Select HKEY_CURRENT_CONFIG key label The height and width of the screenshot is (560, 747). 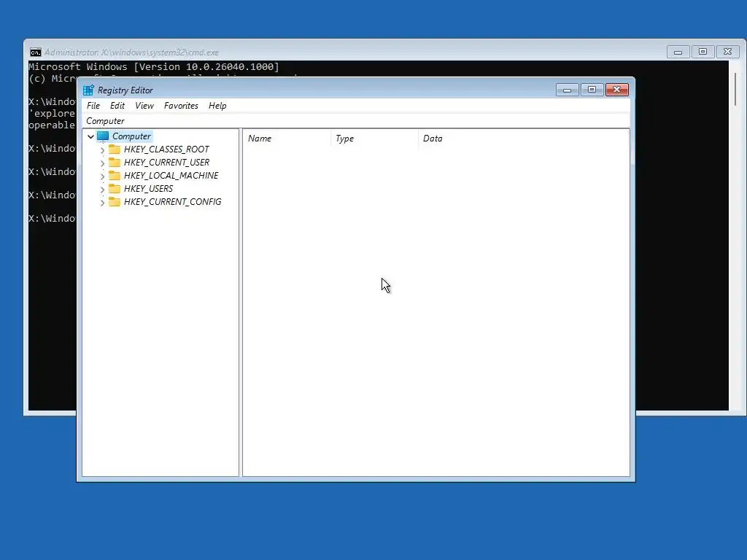172,201
